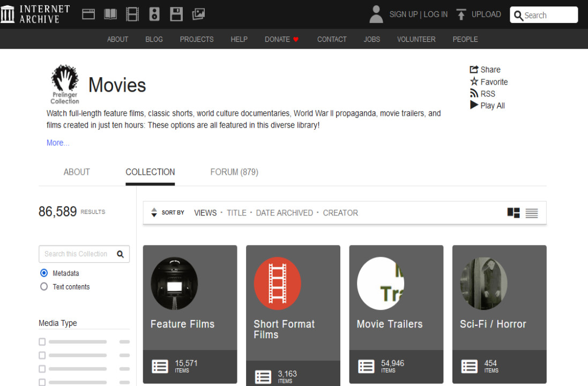The image size is (588, 386).
Task: Check the first Media Type checkbox
Action: [42, 342]
